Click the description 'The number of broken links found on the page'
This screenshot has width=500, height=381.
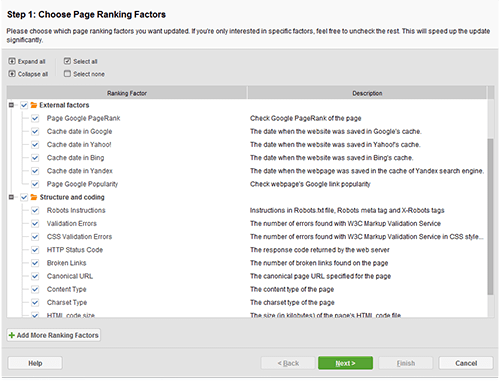coord(319,263)
